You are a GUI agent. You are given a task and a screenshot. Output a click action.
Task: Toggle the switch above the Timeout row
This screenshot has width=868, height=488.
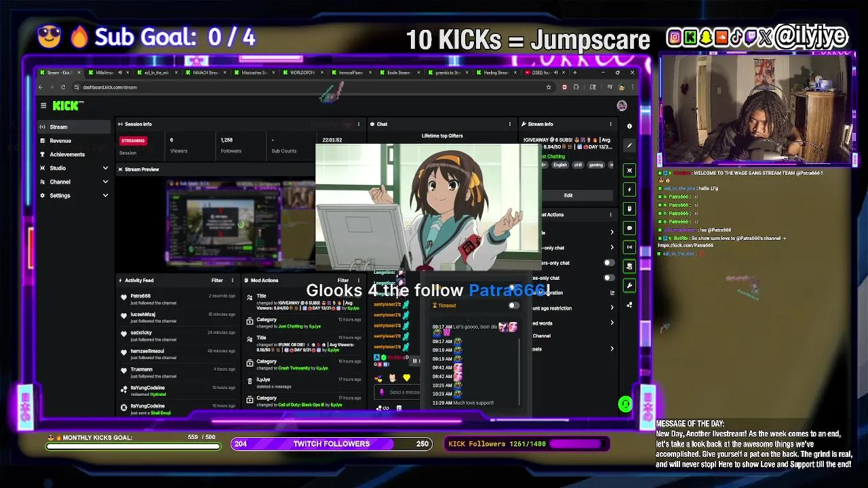coord(513,288)
